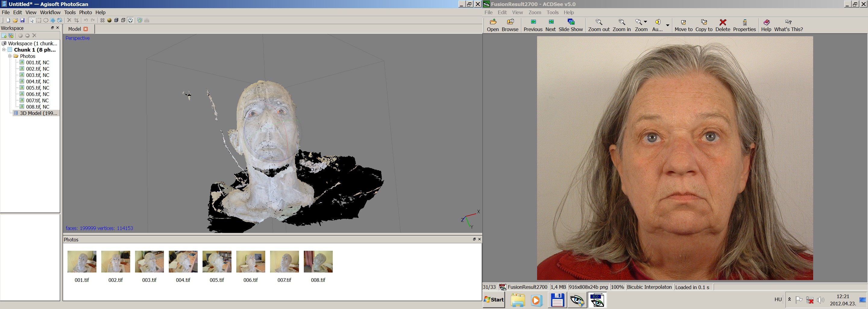The height and width of the screenshot is (309, 868).
Task: Click the crop selection tool
Action: (x=77, y=20)
